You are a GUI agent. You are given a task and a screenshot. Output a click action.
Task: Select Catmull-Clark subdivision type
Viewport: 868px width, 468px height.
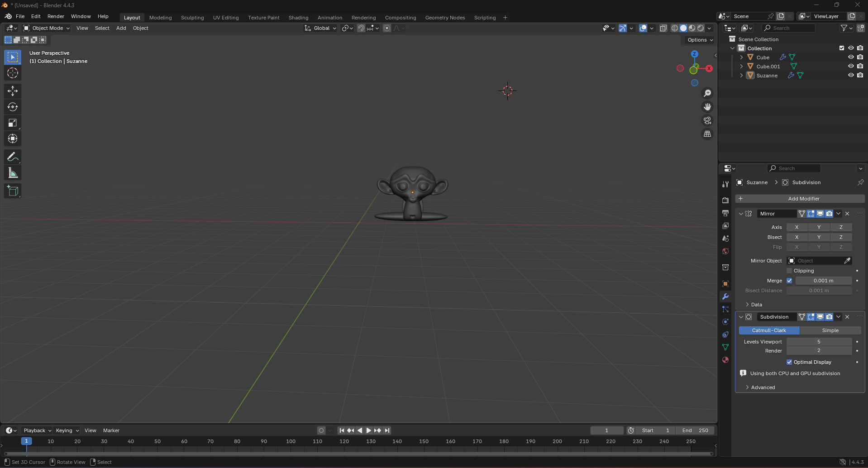click(769, 330)
